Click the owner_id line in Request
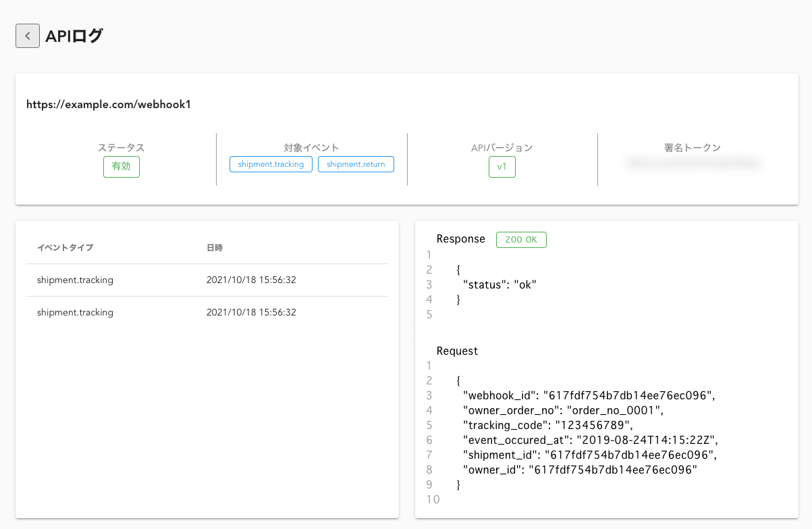The height and width of the screenshot is (529, 812). click(x=580, y=470)
